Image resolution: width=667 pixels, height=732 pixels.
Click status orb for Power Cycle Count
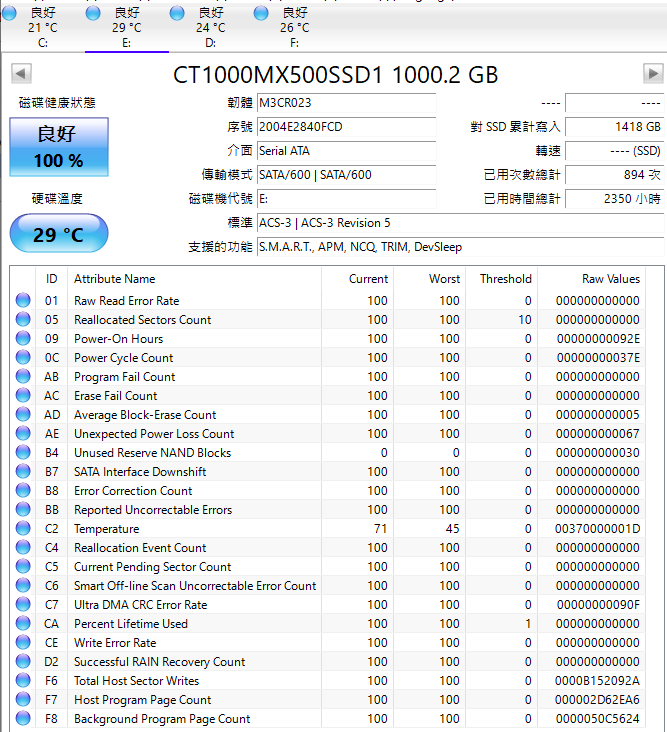[23, 357]
